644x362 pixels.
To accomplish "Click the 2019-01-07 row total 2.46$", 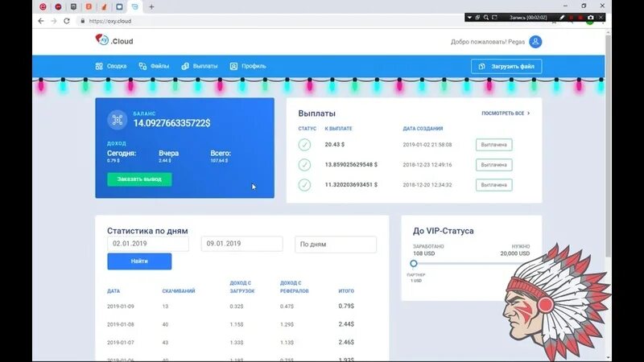I will pos(346,343).
